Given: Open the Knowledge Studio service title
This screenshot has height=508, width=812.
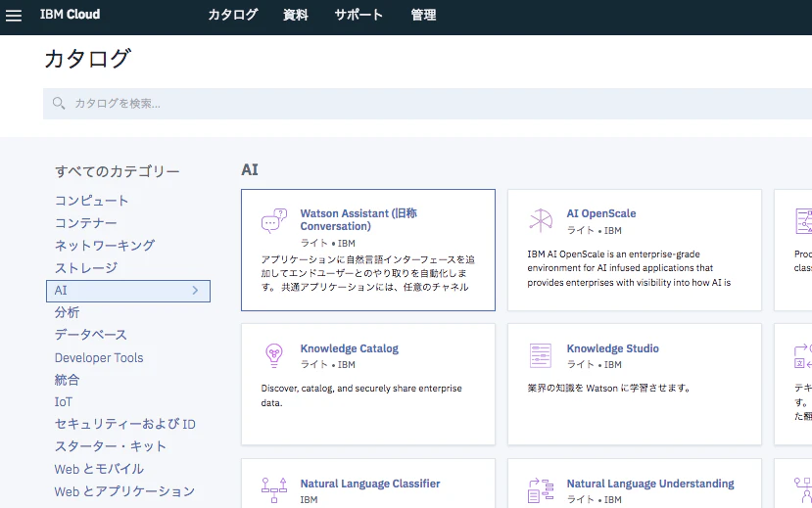Looking at the screenshot, I should click(612, 348).
